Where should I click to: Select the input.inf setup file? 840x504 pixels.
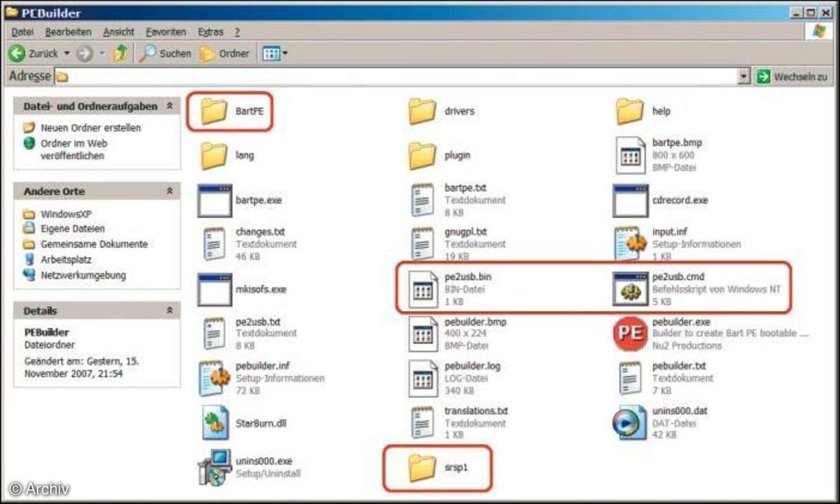click(x=678, y=244)
